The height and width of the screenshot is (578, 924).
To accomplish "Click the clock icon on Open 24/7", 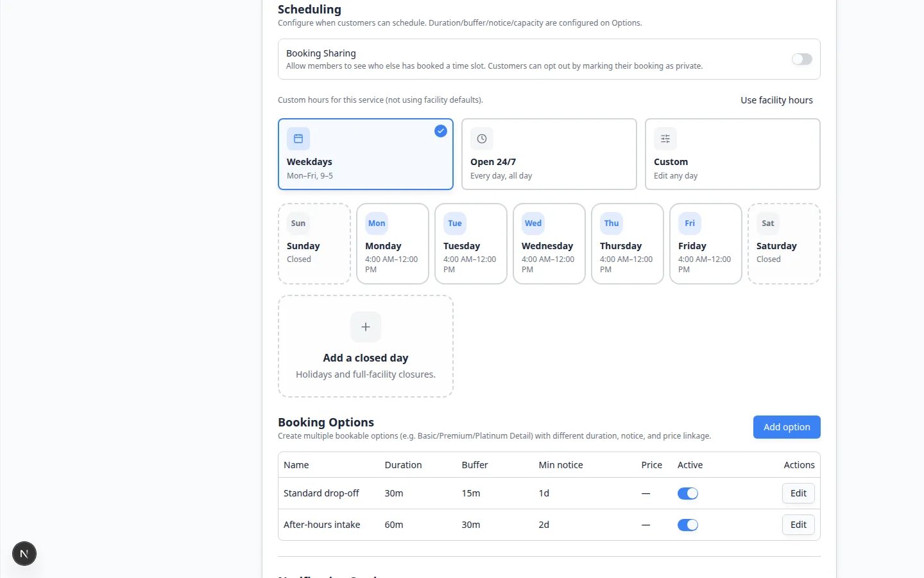I will tap(482, 139).
